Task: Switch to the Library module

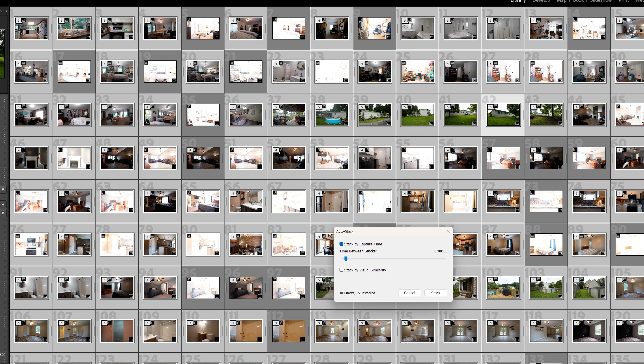Action: 518,1
